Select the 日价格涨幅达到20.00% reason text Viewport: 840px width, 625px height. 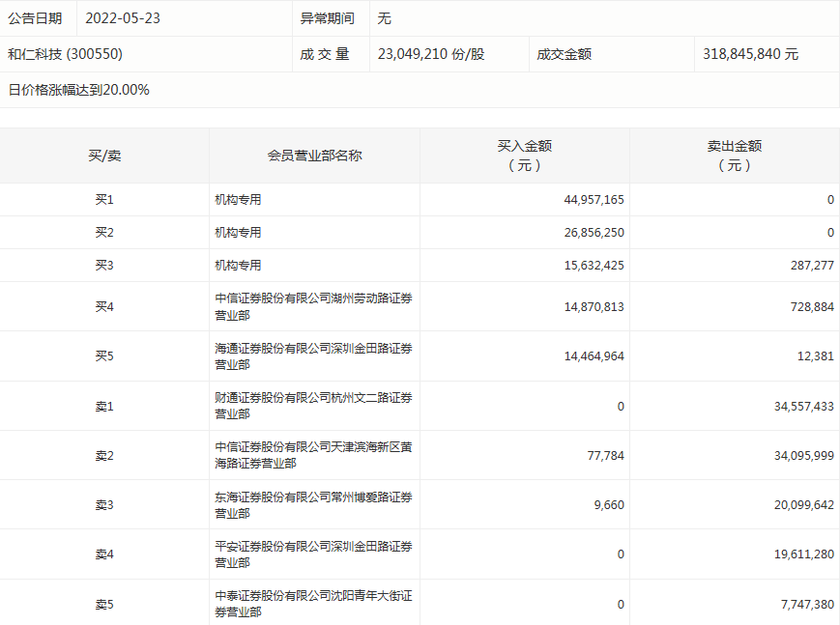click(79, 90)
